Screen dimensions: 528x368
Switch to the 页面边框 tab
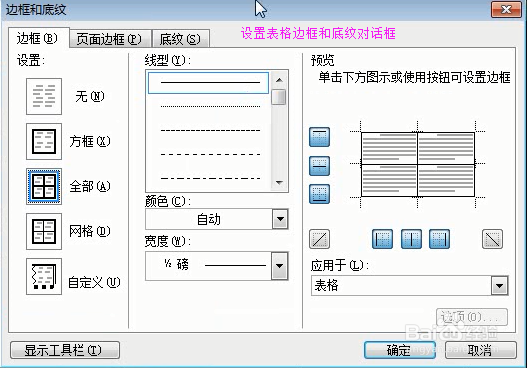[x=110, y=39]
